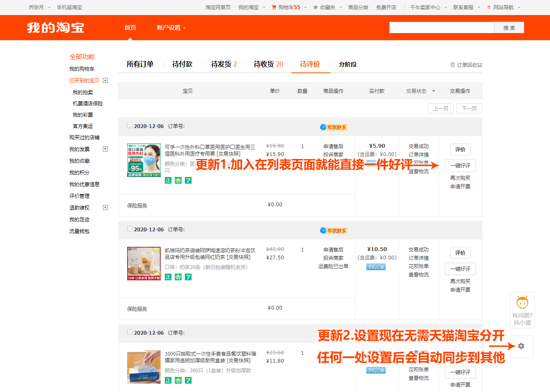The image size is (550, 392).
Task: Open the 账户设置 dropdown menu
Action: (x=171, y=28)
